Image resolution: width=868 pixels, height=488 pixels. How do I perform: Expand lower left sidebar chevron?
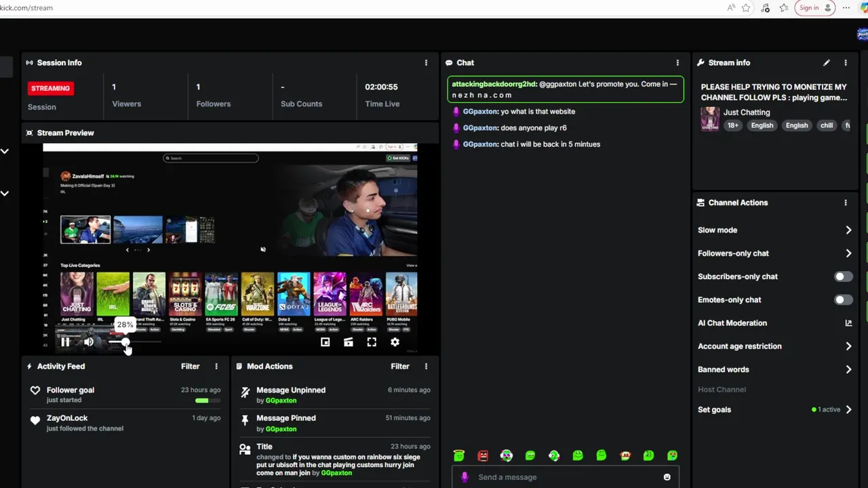coord(5,193)
